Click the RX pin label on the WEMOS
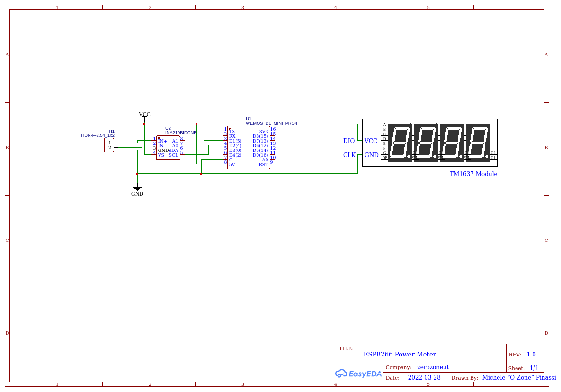This screenshot has width=561, height=392. [x=232, y=136]
